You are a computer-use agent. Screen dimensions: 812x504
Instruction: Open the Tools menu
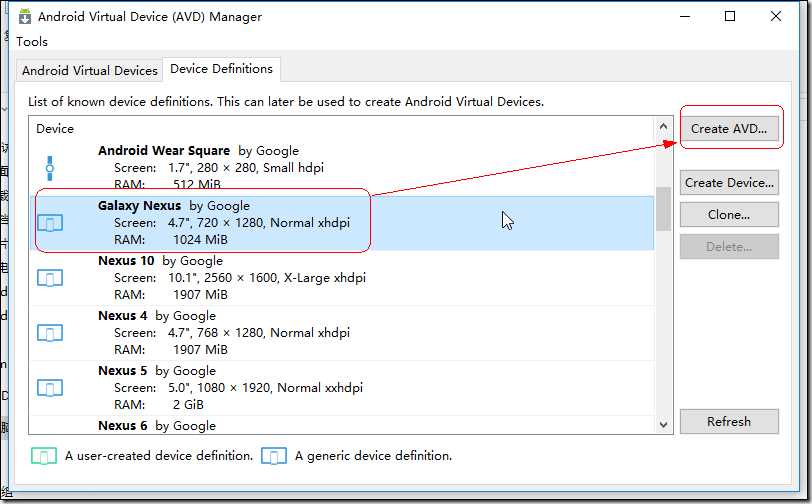point(32,41)
